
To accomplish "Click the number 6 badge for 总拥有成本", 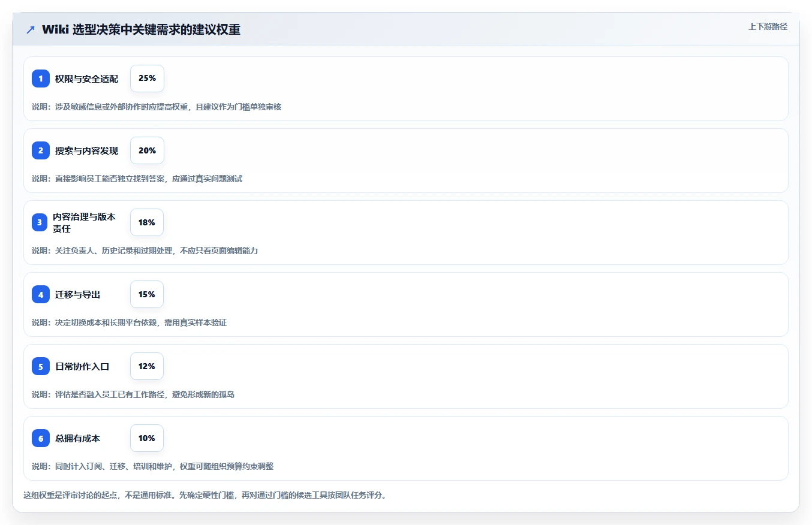I will coord(41,438).
